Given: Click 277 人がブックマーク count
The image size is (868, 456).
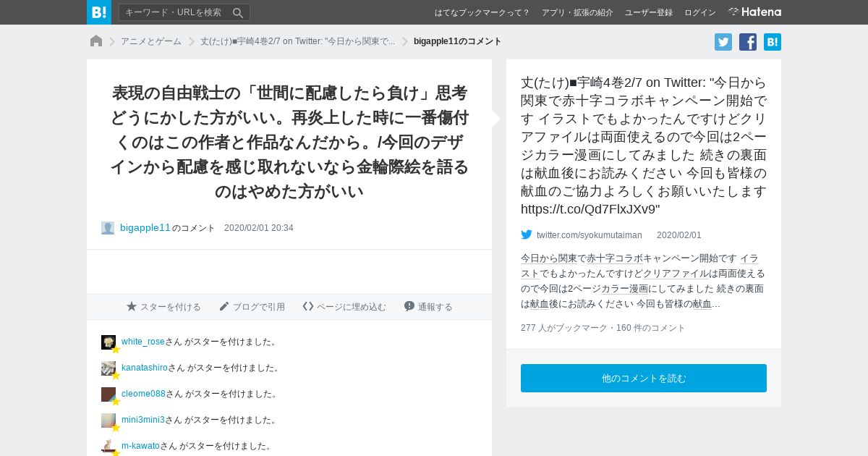Looking at the screenshot, I should click(564, 328).
